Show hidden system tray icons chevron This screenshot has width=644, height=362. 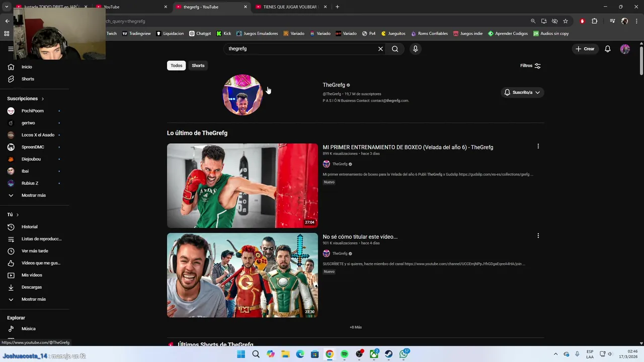[x=555, y=354]
